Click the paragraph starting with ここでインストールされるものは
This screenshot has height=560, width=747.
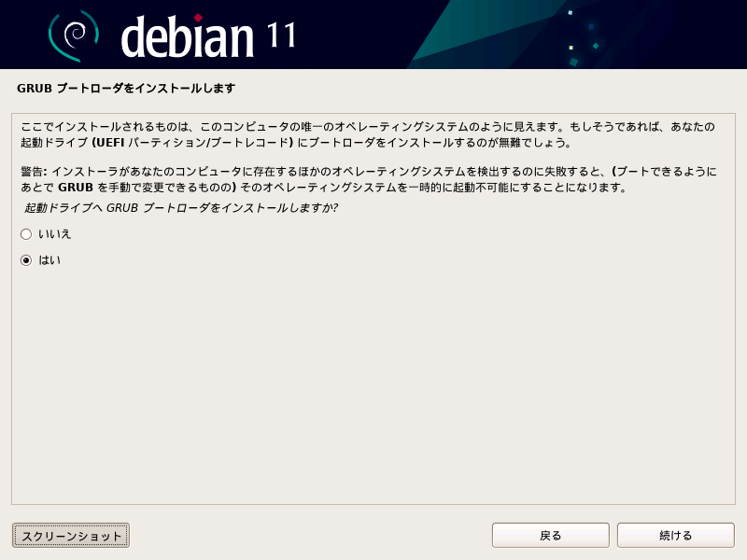[367, 134]
